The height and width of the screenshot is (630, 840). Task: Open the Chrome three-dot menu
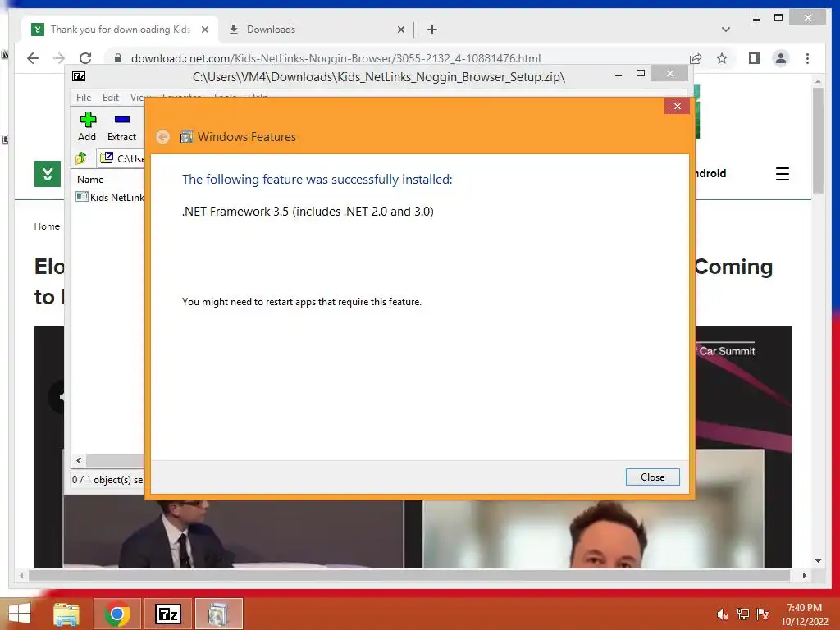[807, 58]
